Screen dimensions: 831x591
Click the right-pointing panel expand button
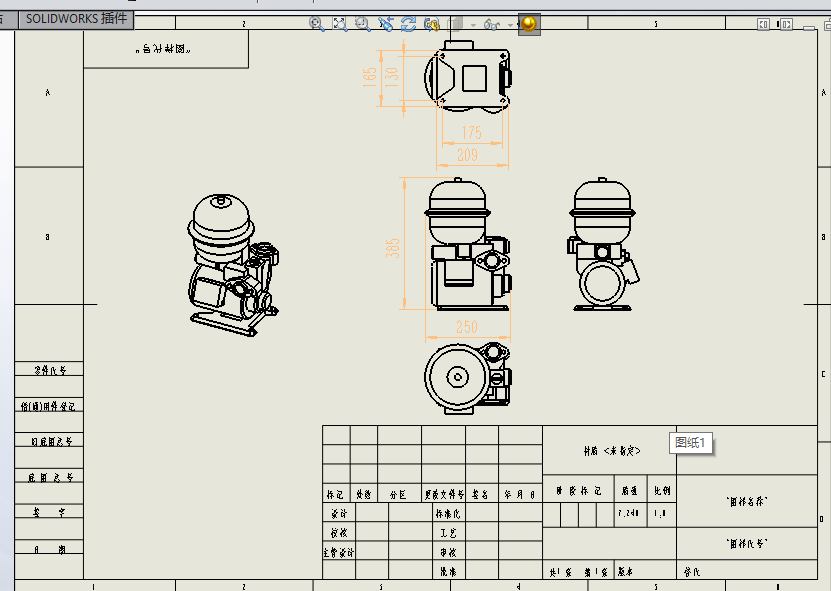click(785, 24)
